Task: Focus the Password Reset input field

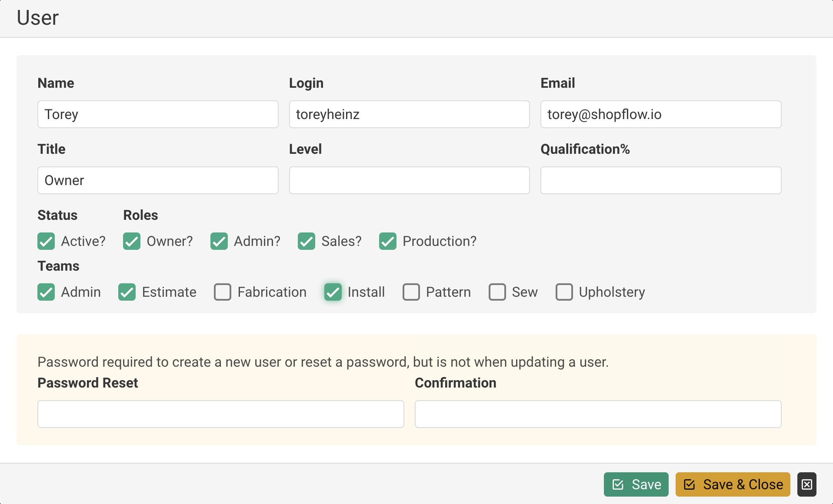Action: [x=220, y=414]
